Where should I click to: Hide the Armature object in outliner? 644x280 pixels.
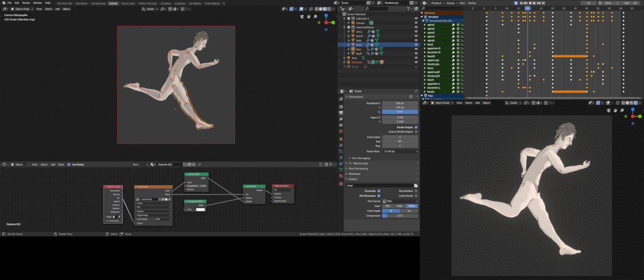pyautogui.click(x=416, y=62)
